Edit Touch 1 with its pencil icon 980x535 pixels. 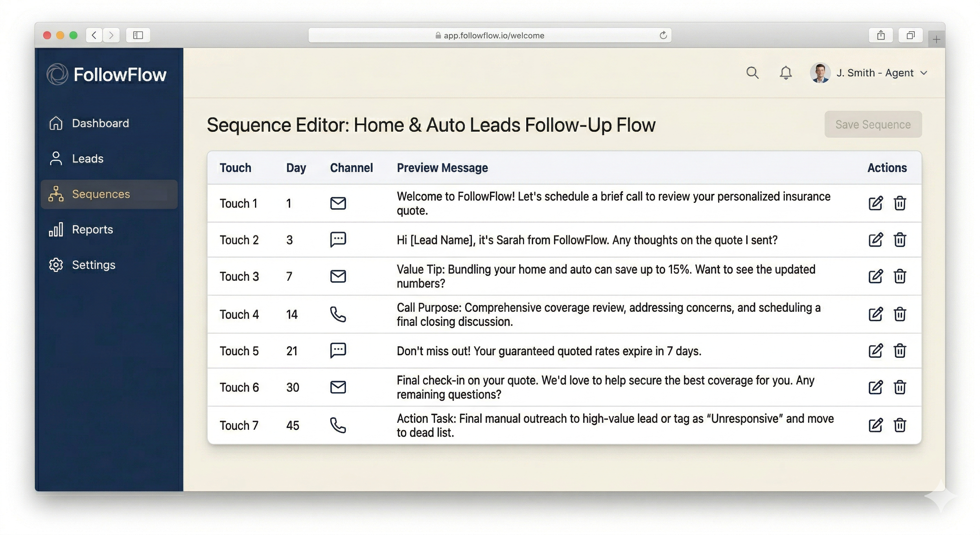(x=875, y=203)
